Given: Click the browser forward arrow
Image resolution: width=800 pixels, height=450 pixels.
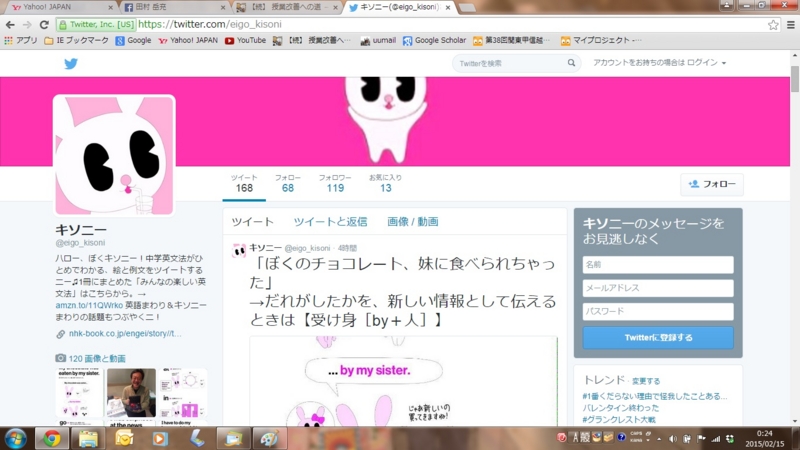Looking at the screenshot, I should 27,24.
